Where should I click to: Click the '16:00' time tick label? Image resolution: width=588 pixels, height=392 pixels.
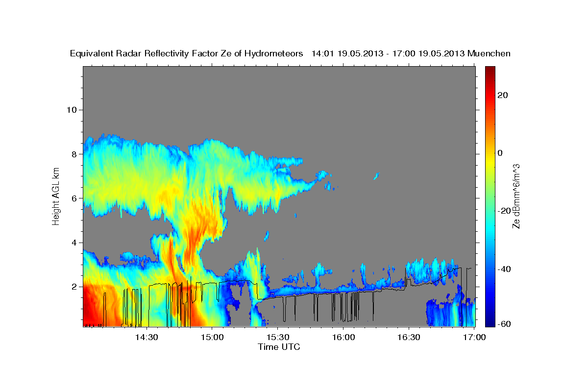point(343,337)
